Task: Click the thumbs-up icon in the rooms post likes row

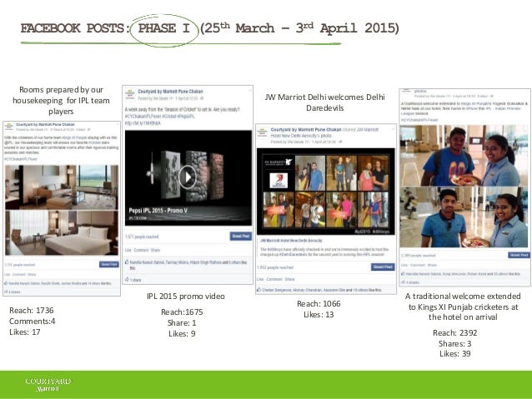Action: click(x=6, y=283)
